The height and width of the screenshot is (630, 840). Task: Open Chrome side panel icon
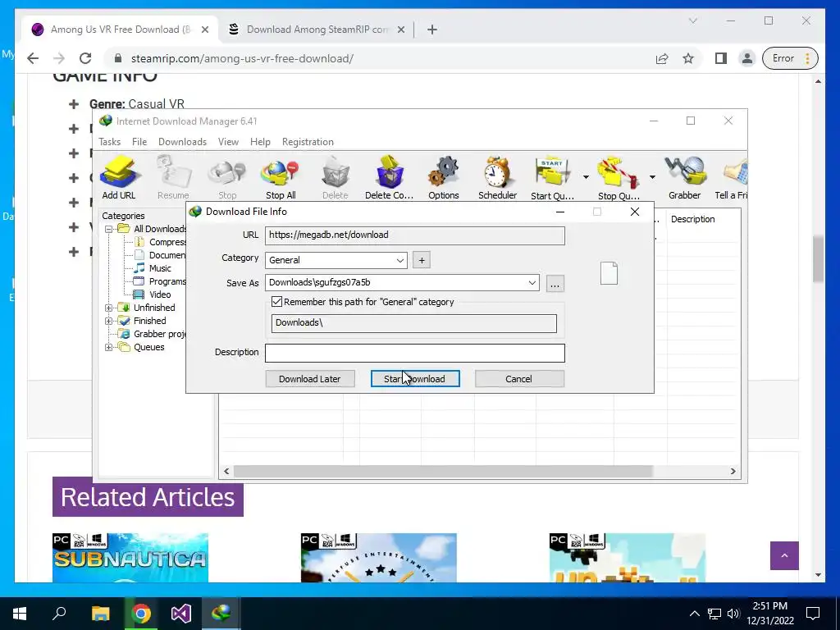pyautogui.click(x=720, y=58)
